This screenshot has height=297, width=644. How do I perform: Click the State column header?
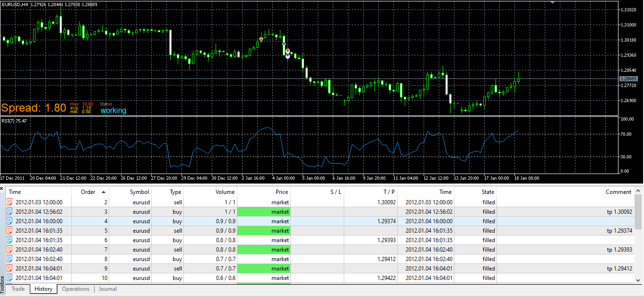pos(488,192)
